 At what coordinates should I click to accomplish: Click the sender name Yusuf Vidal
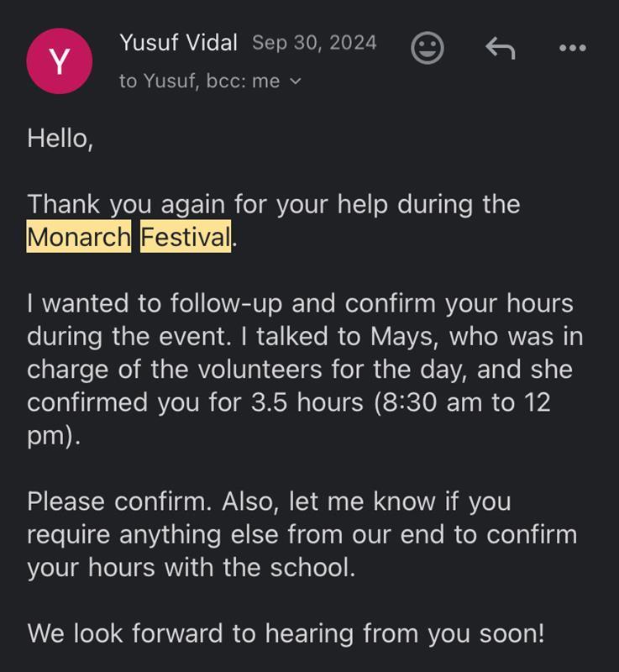[178, 42]
